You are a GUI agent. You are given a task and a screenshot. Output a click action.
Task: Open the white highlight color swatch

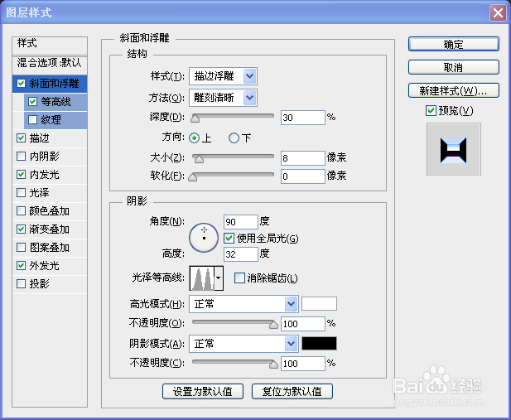tap(319, 304)
